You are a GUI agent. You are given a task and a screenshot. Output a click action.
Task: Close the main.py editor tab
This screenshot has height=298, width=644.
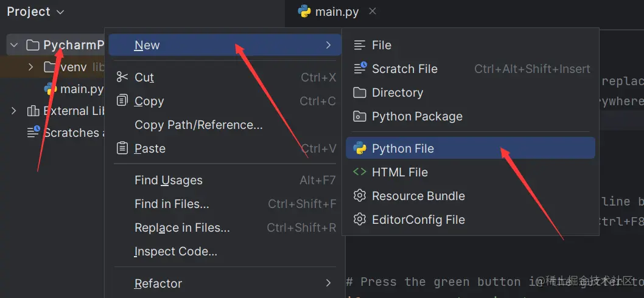(373, 12)
